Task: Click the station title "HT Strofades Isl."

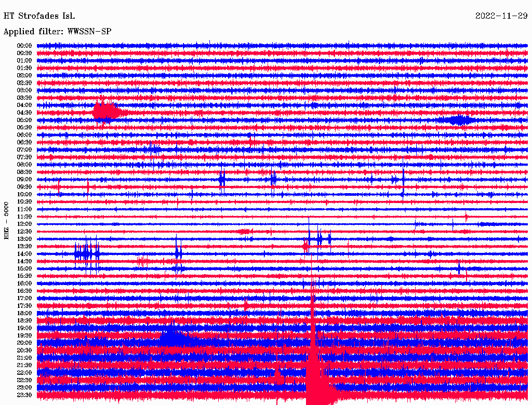Action: point(39,16)
